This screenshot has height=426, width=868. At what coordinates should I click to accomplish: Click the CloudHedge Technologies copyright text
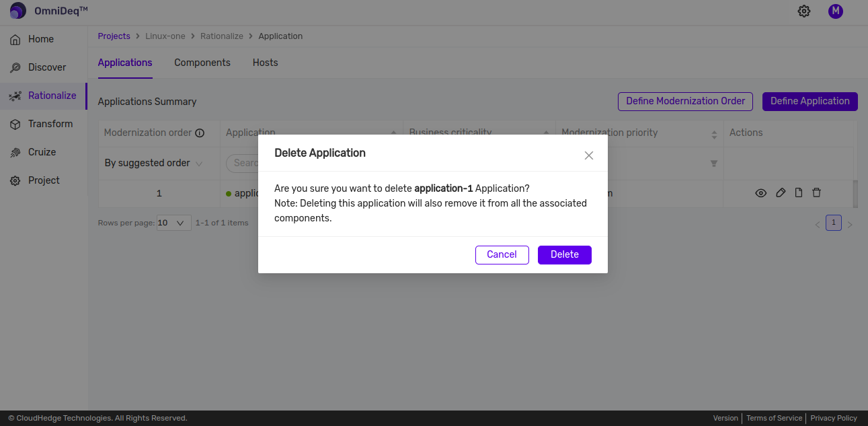click(97, 419)
